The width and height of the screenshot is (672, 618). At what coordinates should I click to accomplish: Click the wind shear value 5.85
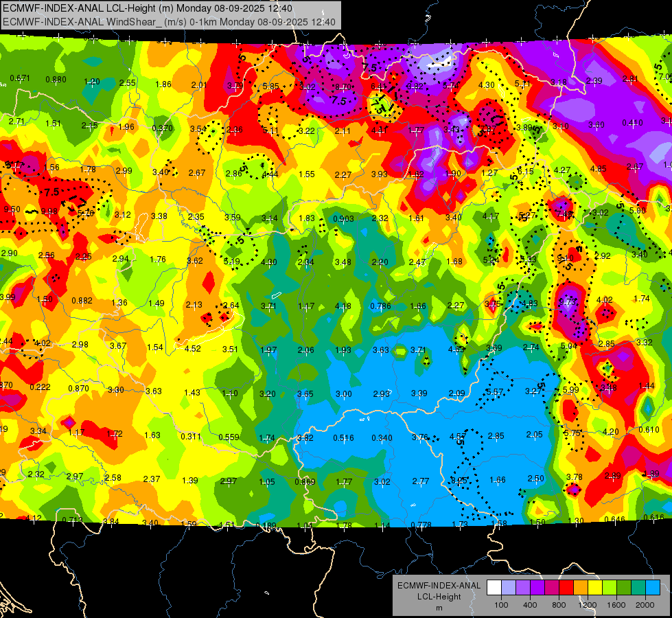[271, 87]
